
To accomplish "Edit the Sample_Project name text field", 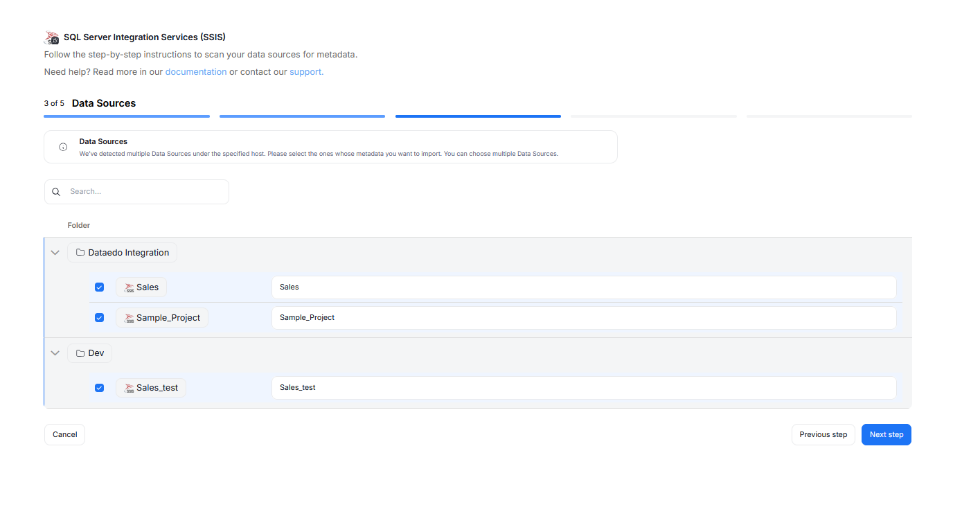I will pyautogui.click(x=583, y=318).
